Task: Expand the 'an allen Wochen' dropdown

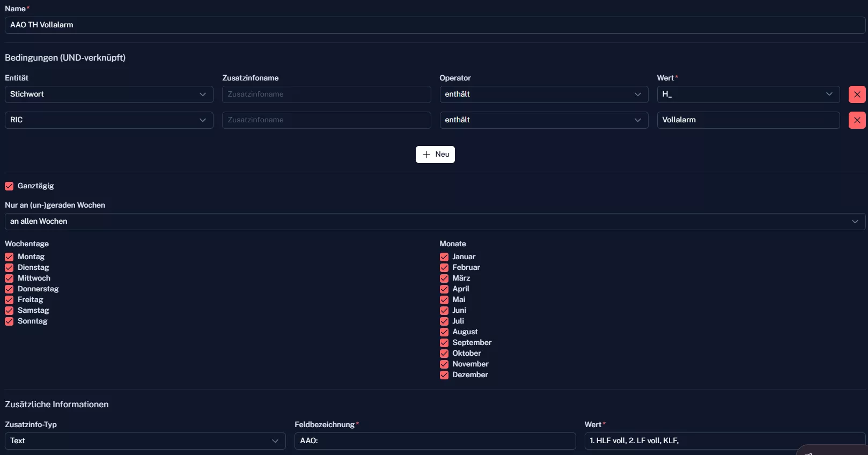Action: tap(435, 222)
